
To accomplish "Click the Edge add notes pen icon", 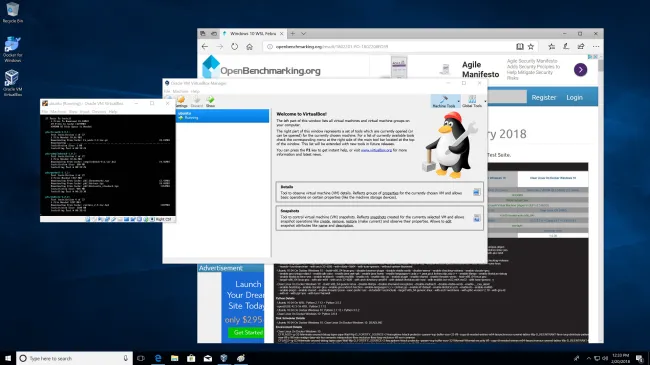I will coord(566,46).
